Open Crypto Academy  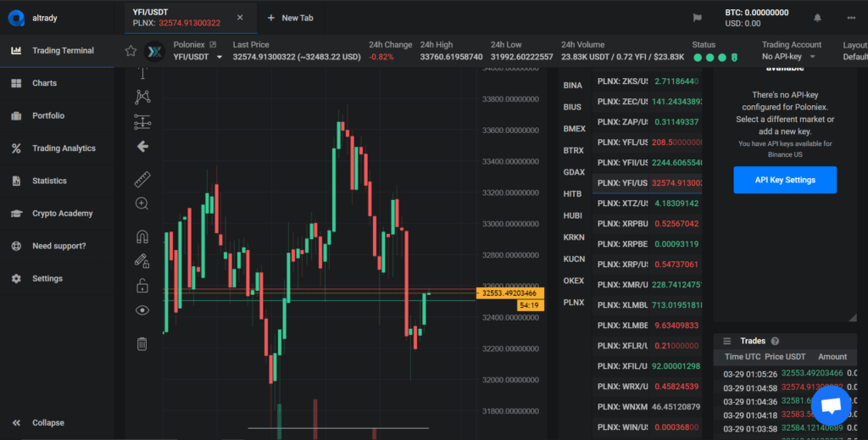pos(57,214)
